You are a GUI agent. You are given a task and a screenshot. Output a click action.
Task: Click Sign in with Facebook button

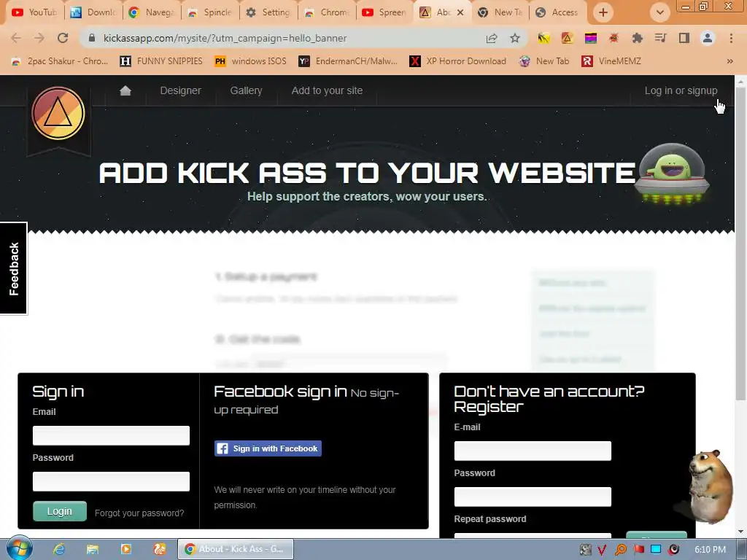(268, 448)
